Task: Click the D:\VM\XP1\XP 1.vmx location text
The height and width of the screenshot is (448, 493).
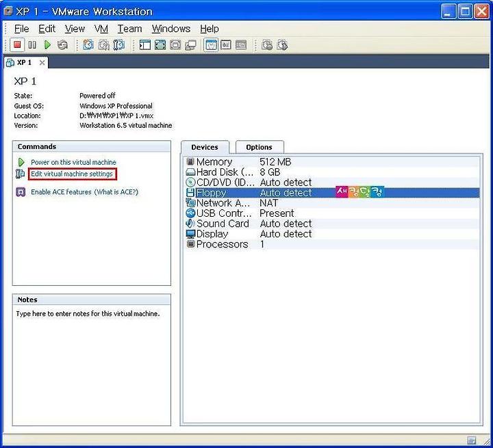Action: pos(116,116)
